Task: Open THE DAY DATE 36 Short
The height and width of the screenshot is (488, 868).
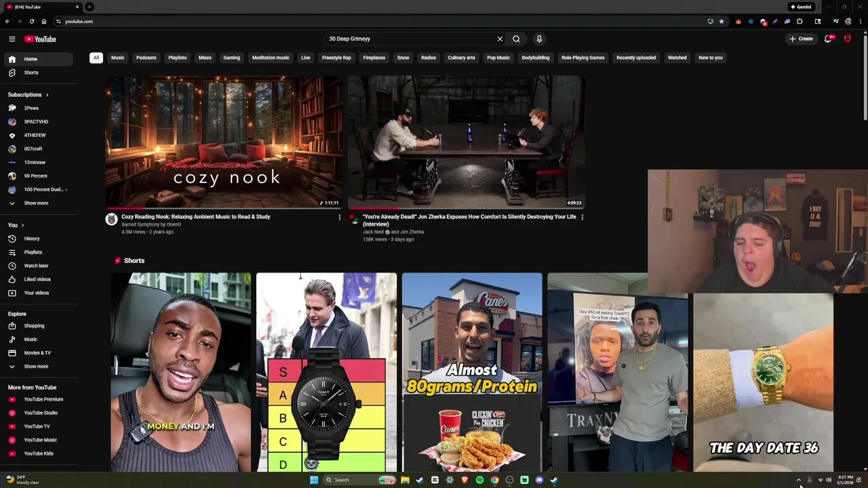Action: [763, 382]
